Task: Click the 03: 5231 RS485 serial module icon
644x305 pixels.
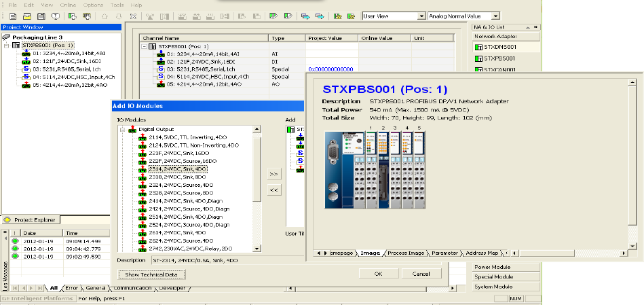Action: pyautogui.click(x=25, y=68)
